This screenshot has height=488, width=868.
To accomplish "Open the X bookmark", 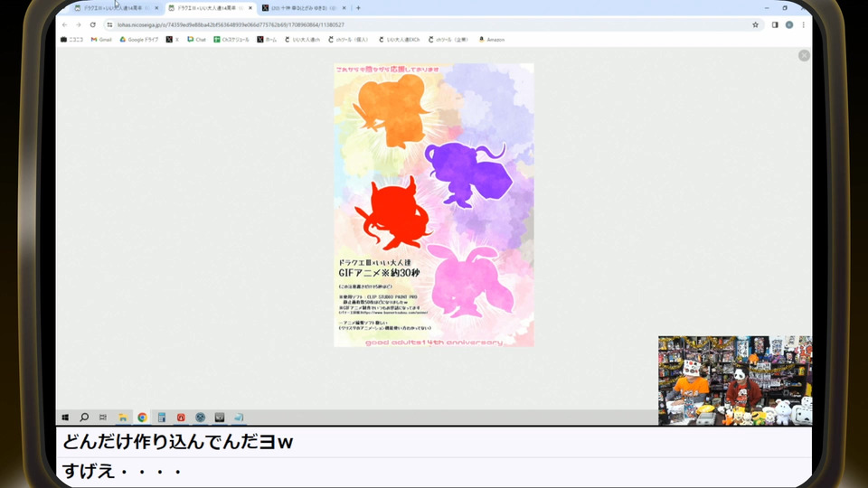I will pos(173,40).
